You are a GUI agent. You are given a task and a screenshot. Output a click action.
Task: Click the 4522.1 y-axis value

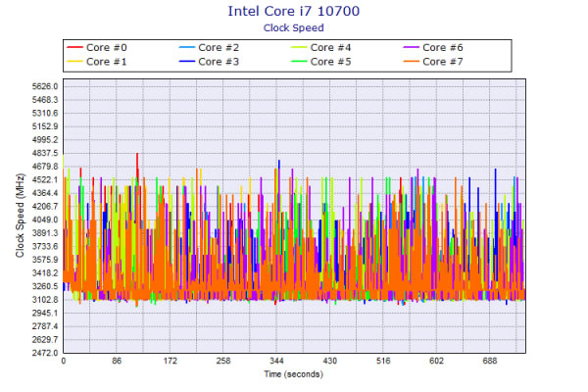(45, 179)
